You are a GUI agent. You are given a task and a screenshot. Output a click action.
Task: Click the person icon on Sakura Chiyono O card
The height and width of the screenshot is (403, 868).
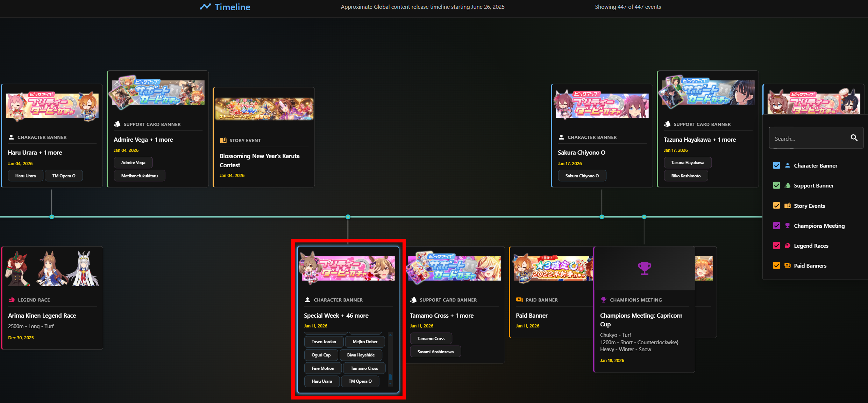click(x=561, y=137)
